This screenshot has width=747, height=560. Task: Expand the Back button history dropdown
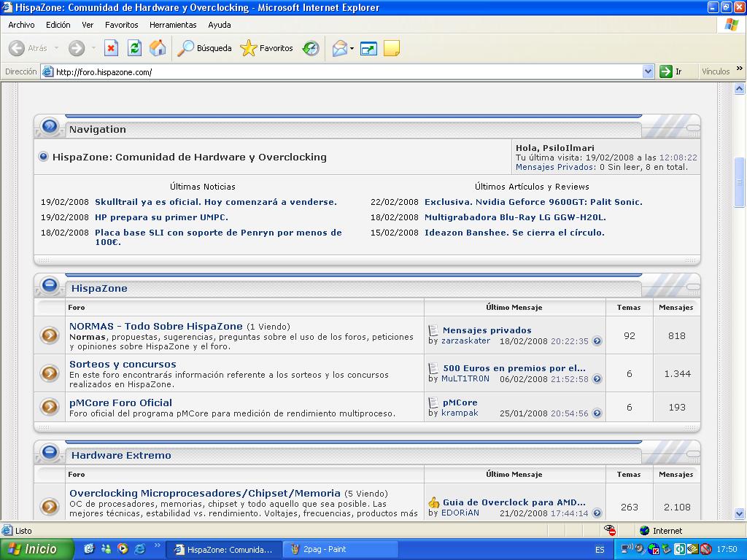click(x=56, y=49)
